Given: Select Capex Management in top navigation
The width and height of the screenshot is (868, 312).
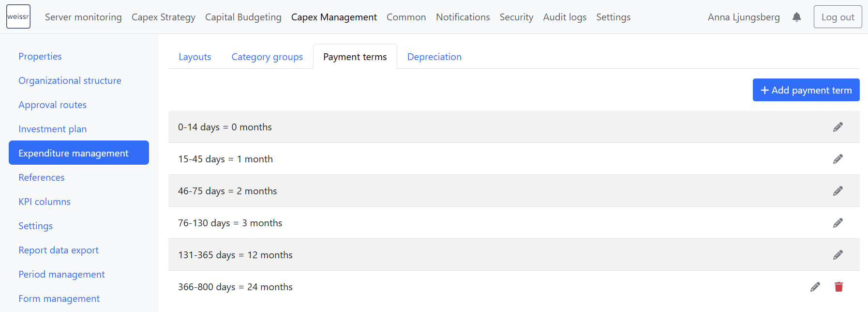Looking at the screenshot, I should pyautogui.click(x=334, y=17).
